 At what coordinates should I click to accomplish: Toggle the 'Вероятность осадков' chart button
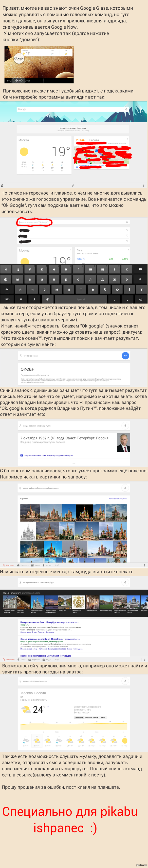[91, 717]
